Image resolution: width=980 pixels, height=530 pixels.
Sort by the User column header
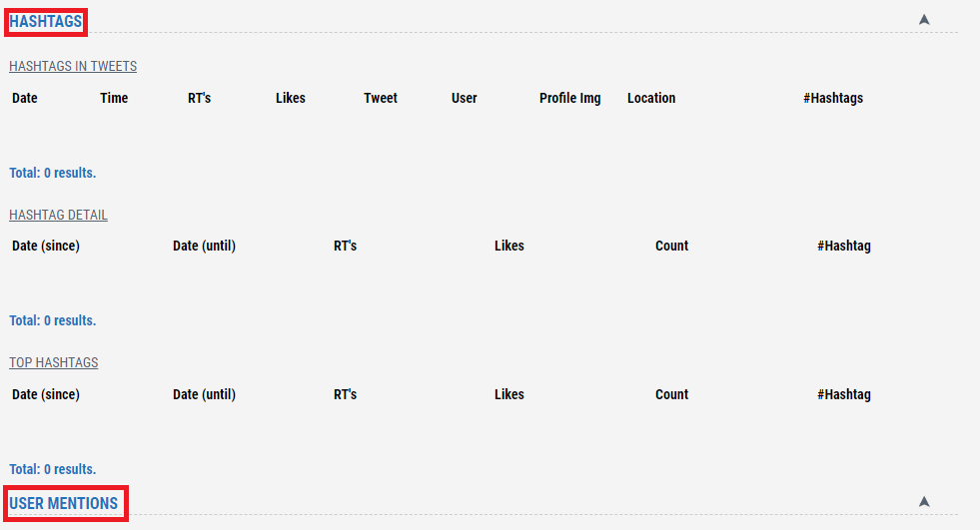pos(465,98)
